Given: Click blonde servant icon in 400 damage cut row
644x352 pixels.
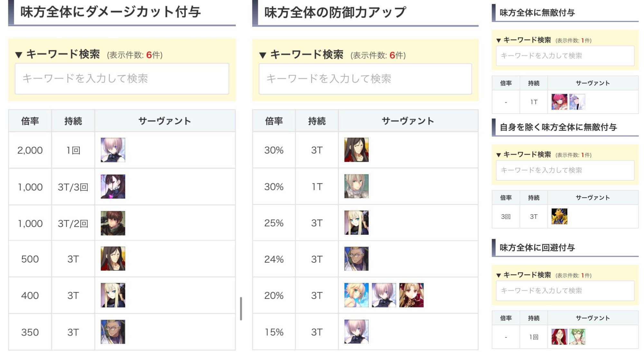Looking at the screenshot, I should pos(113,295).
